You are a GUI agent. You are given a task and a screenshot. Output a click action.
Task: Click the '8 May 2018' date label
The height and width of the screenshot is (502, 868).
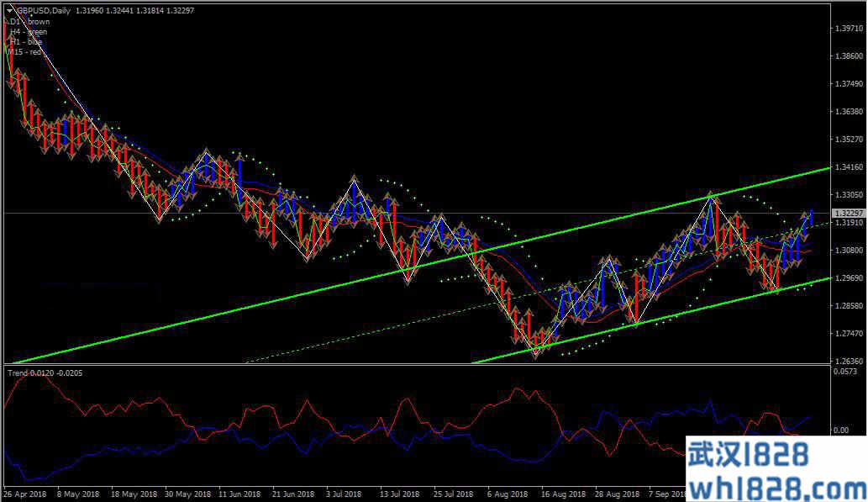78,494
